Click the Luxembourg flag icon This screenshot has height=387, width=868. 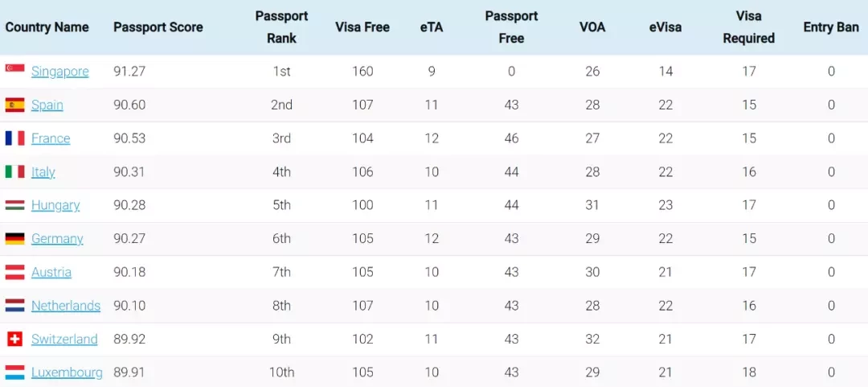pyautogui.click(x=15, y=372)
